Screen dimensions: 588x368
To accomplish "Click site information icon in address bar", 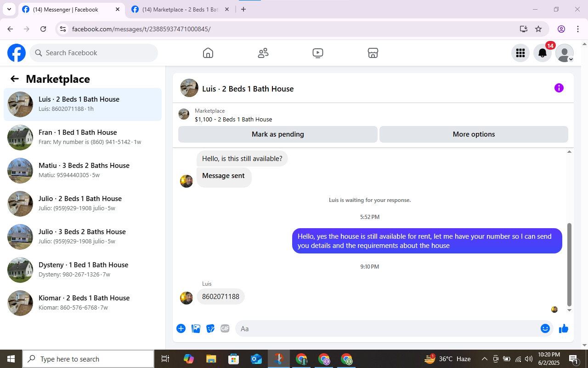I will (x=63, y=29).
